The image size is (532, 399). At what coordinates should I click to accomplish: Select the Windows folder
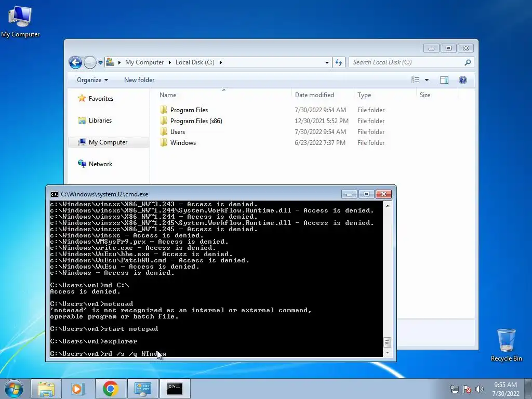click(x=183, y=142)
